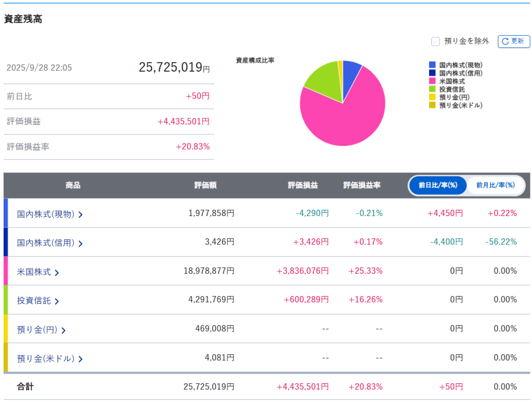
Task: Expand chevron next to 国内株式(現物)
Action: pos(81,214)
